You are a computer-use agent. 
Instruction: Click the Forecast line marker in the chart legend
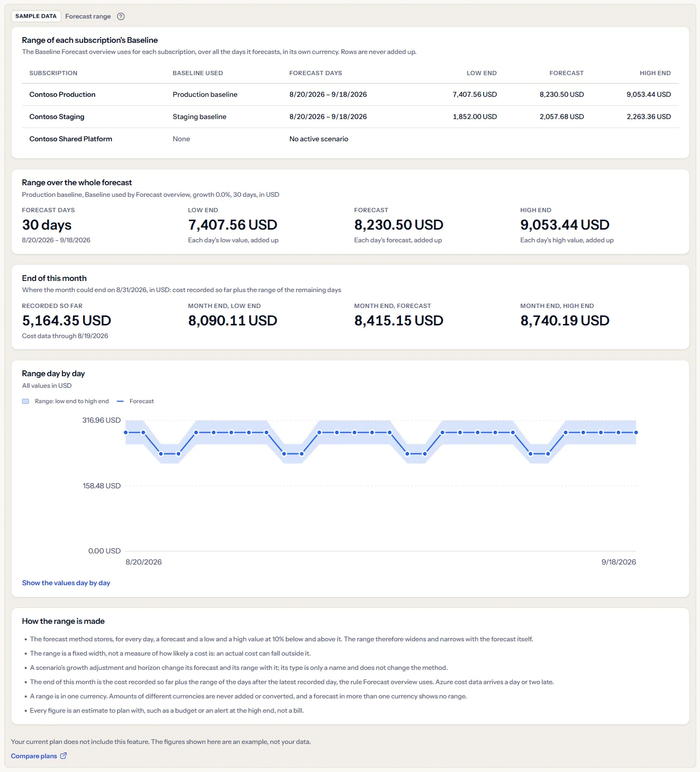(120, 401)
